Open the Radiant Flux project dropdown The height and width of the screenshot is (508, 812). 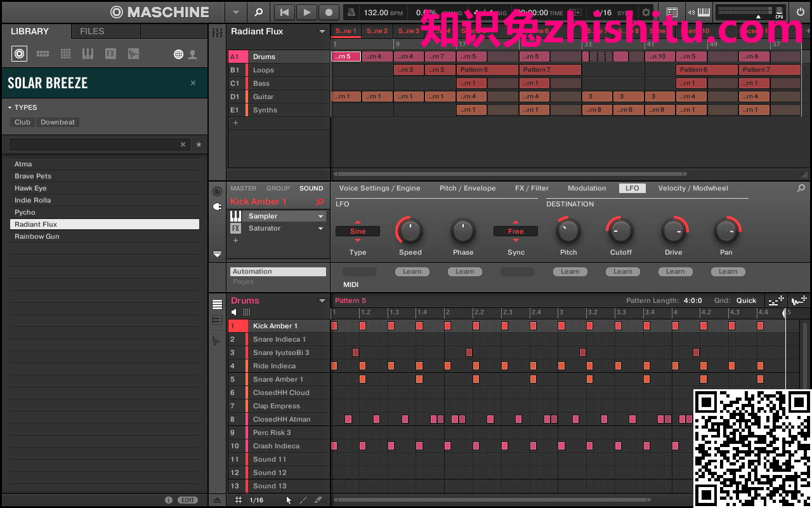322,32
